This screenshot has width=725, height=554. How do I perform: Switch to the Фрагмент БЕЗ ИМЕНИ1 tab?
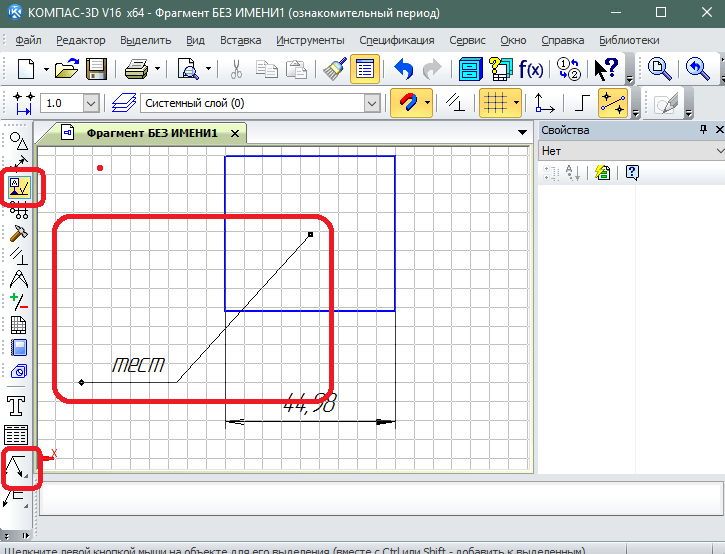[152, 132]
